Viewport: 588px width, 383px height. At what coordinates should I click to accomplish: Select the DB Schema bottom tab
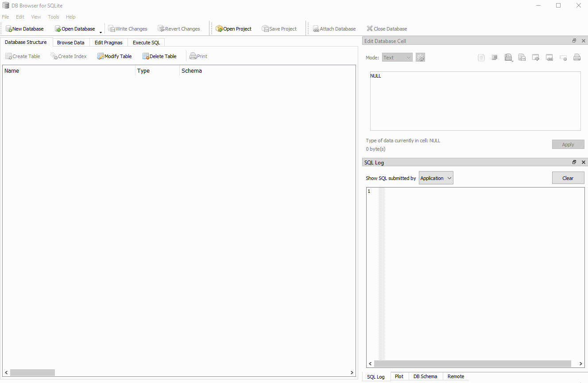pyautogui.click(x=426, y=376)
